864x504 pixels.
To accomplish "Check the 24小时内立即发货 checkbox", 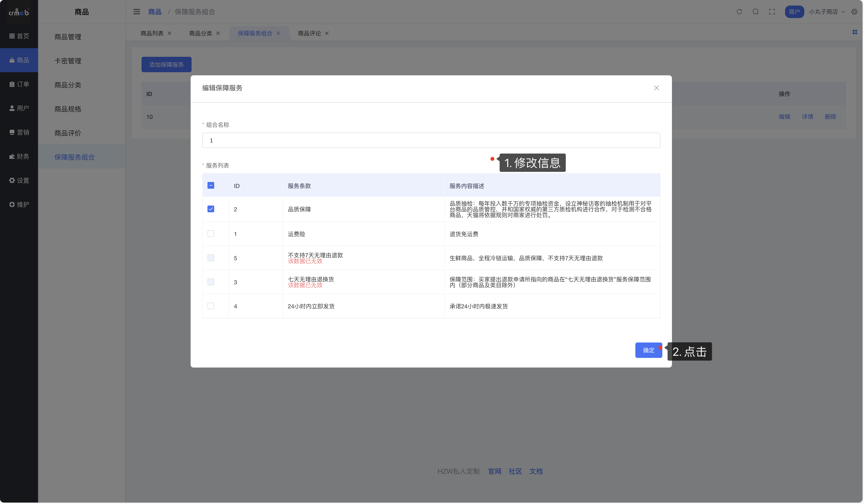I will pos(211,306).
